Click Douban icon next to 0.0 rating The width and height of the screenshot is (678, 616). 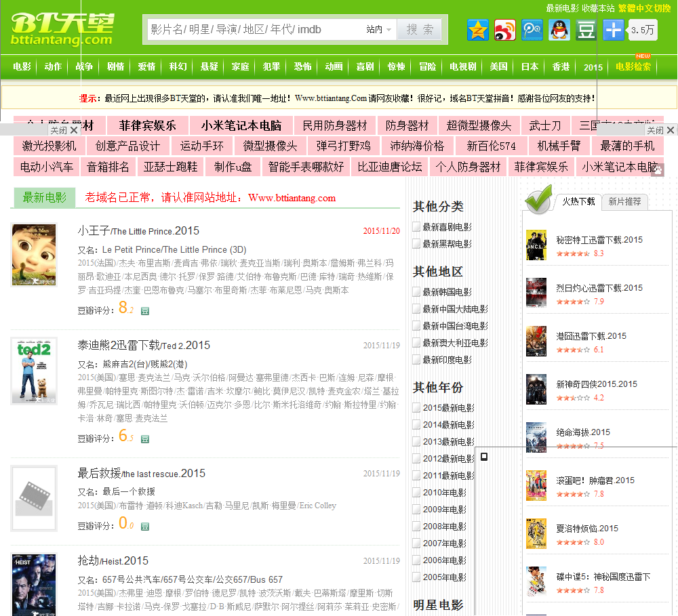[145, 527]
